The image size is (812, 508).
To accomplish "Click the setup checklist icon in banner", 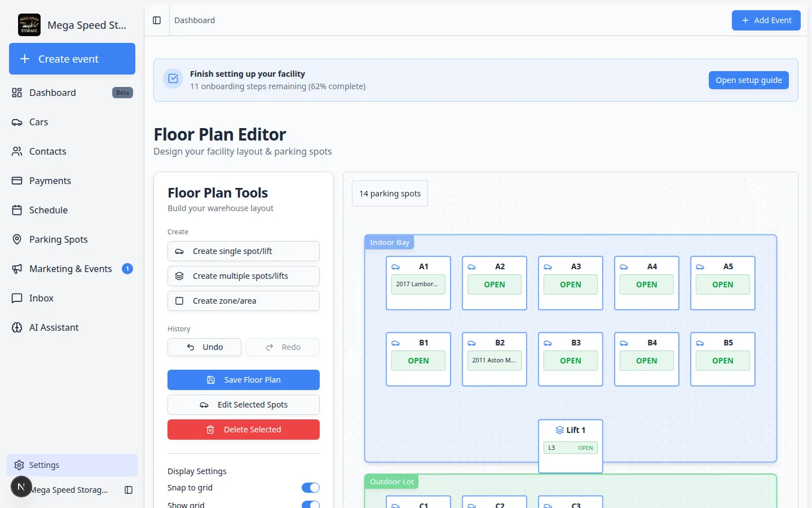I will coord(173,78).
